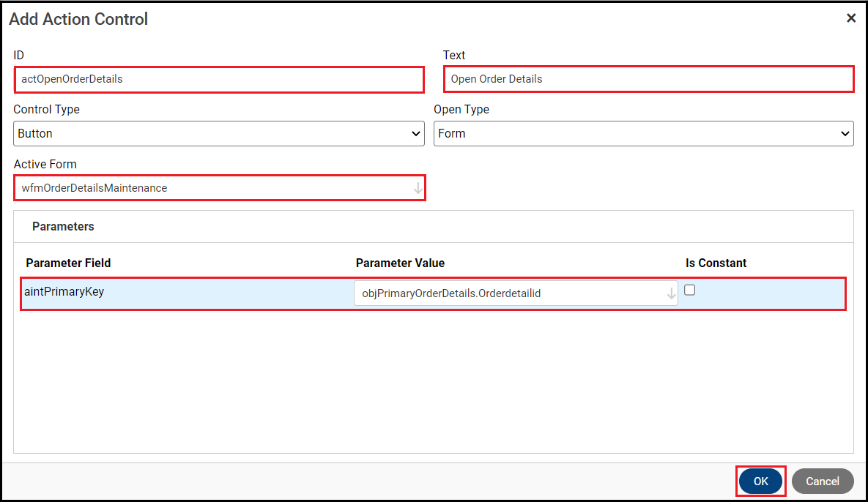Image resolution: width=868 pixels, height=502 pixels.
Task: Click the wfmOrderDetailsMaintenance Active Form field
Action: [212, 188]
